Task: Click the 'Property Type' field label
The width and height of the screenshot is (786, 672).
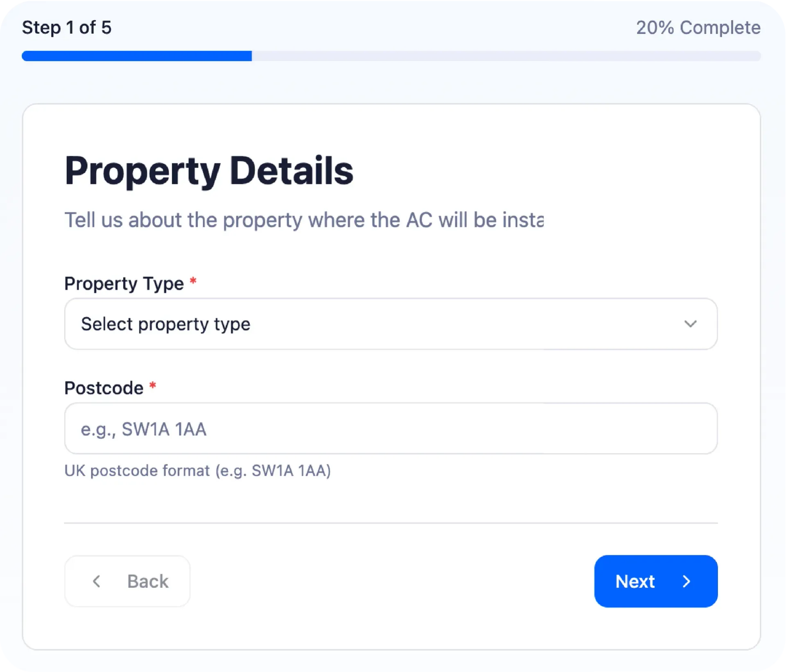Action: point(124,283)
